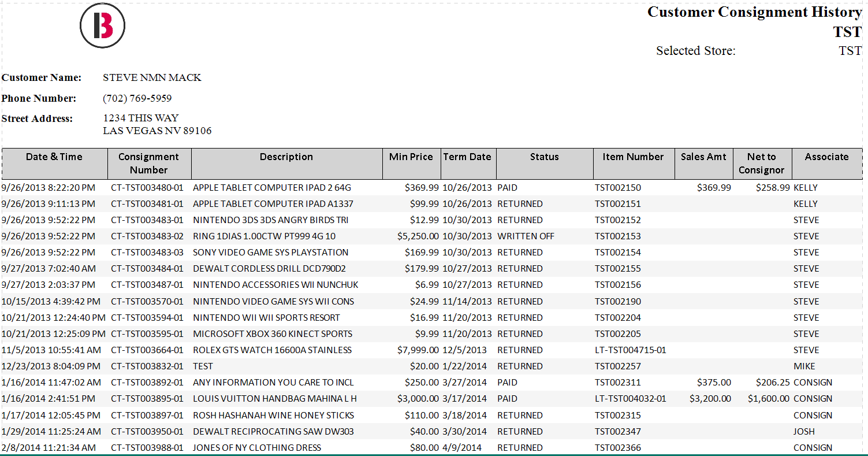Click ROSH HASHANAH WINE HONEY STICKS description

click(274, 416)
